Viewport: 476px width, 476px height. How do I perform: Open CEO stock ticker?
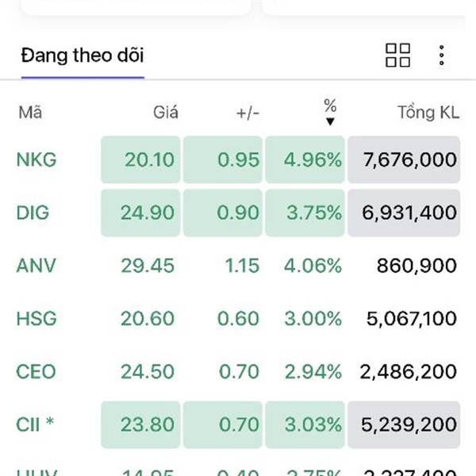[36, 371]
